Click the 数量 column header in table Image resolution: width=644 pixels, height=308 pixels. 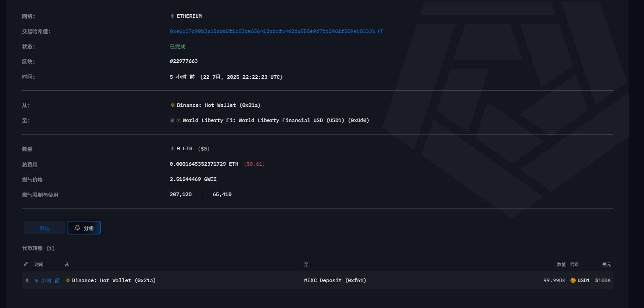click(561, 264)
